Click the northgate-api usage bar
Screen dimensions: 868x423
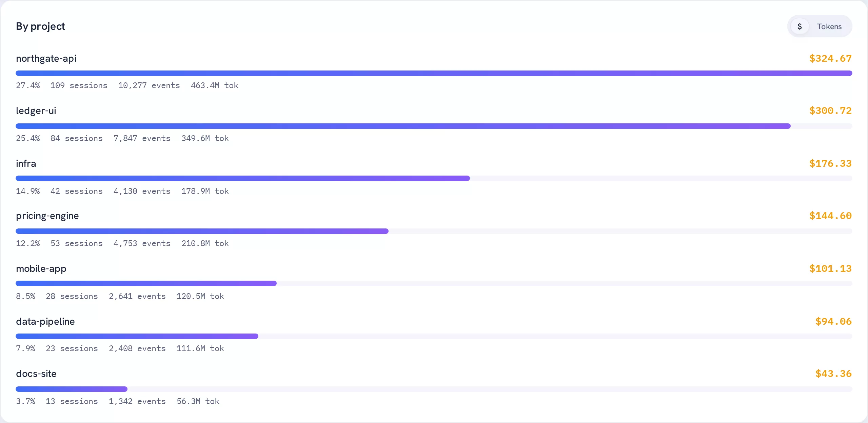pos(434,73)
